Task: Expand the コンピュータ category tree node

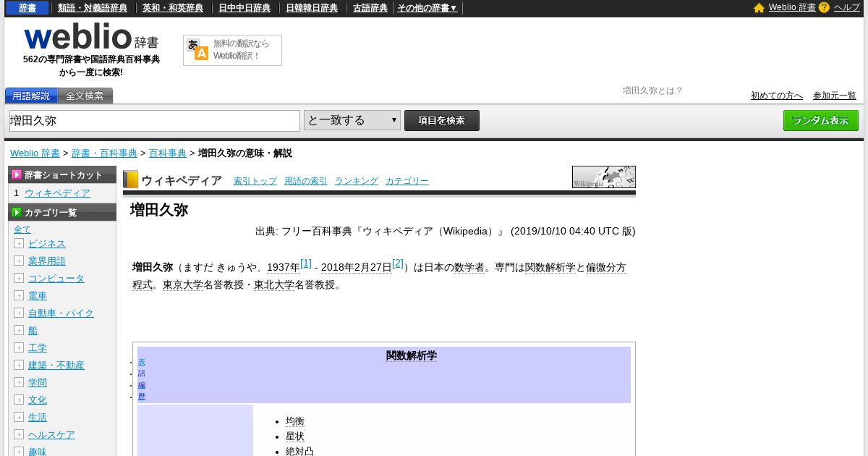Action: pyautogui.click(x=19, y=278)
